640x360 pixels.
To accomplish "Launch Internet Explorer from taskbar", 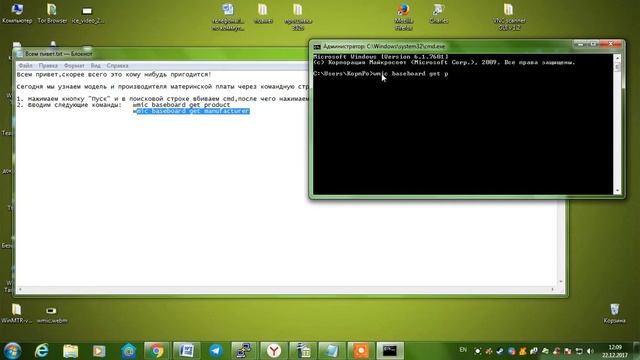I will coord(42,351).
